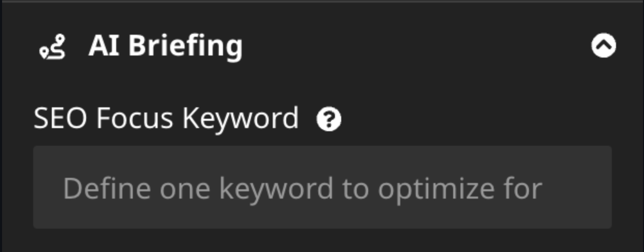Click the help icon after Keyword label

point(329,120)
